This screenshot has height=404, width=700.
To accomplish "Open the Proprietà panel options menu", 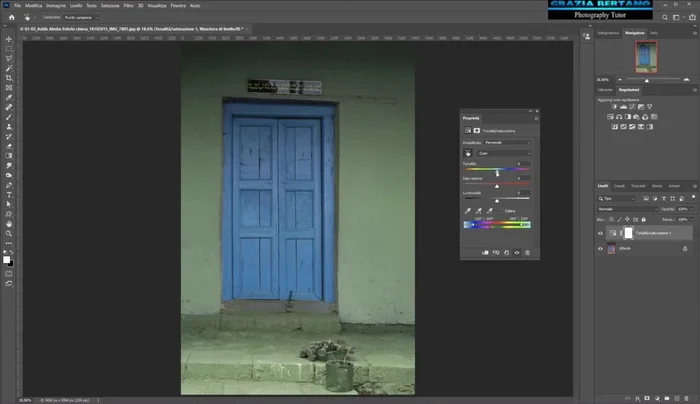I will pyautogui.click(x=536, y=118).
